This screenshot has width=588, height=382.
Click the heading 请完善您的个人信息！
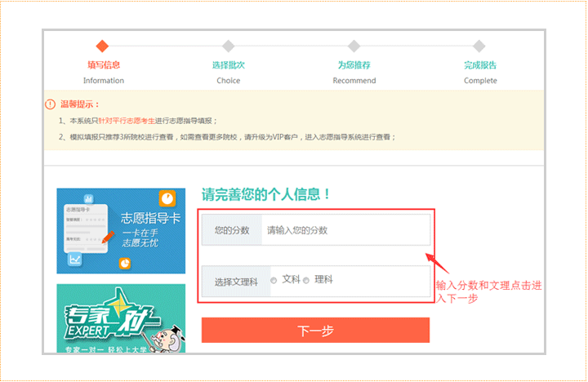point(266,194)
